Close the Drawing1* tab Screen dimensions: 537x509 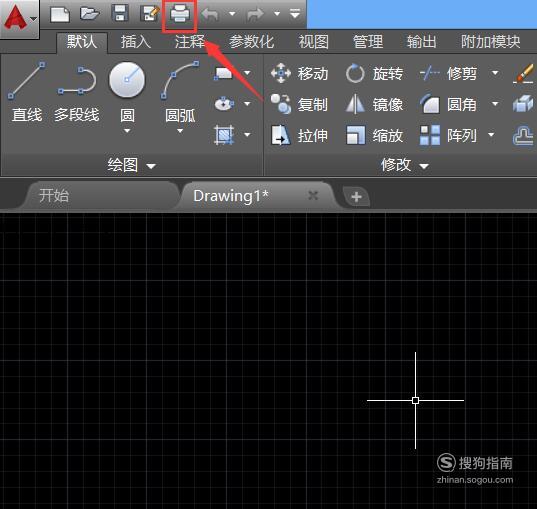pos(313,196)
